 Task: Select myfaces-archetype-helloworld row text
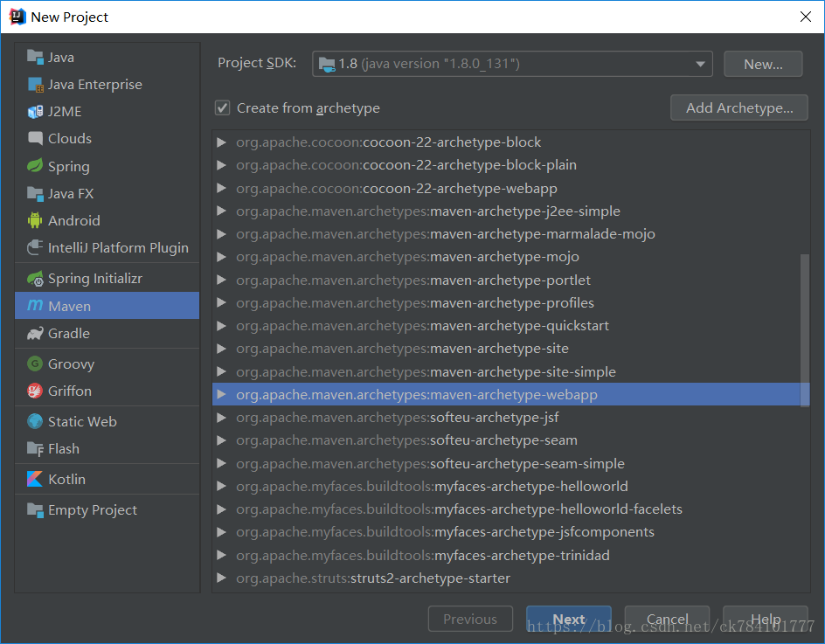432,486
